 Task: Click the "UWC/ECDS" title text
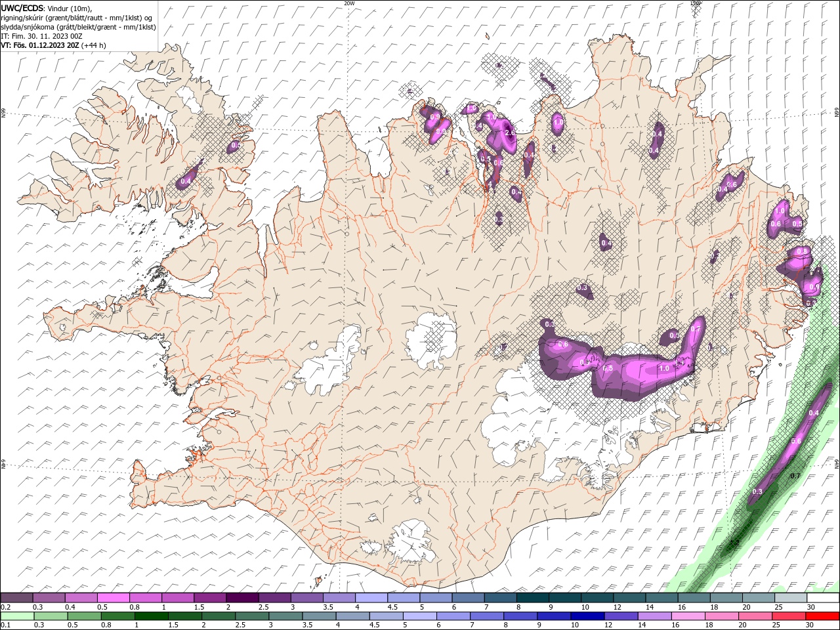pos(22,8)
